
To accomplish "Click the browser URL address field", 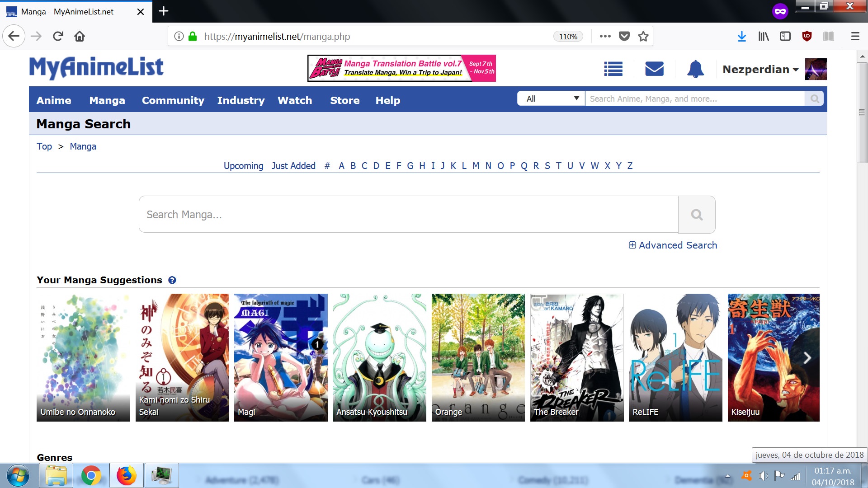I will [375, 36].
